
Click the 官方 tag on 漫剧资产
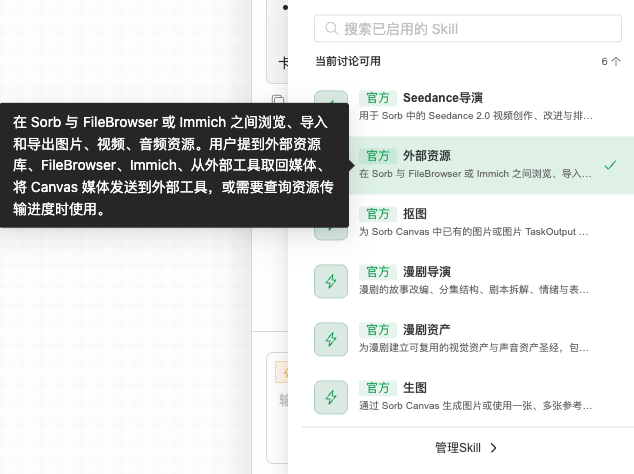378,330
